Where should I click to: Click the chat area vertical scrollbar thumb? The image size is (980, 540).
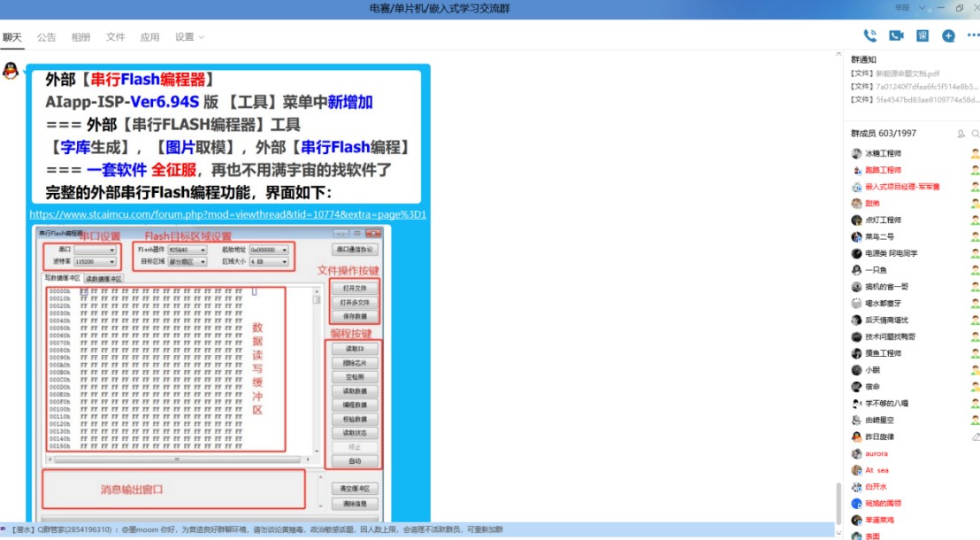[838, 503]
